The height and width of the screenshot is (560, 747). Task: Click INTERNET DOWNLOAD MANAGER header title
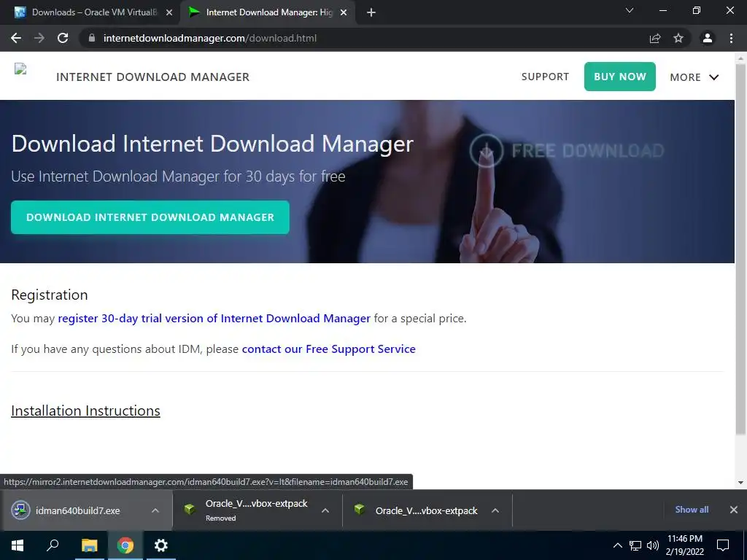click(x=153, y=77)
